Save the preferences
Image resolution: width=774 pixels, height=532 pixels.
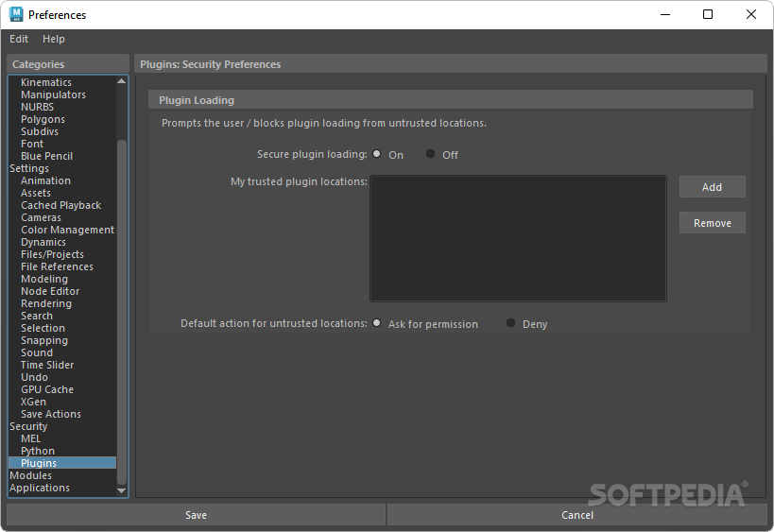(196, 515)
